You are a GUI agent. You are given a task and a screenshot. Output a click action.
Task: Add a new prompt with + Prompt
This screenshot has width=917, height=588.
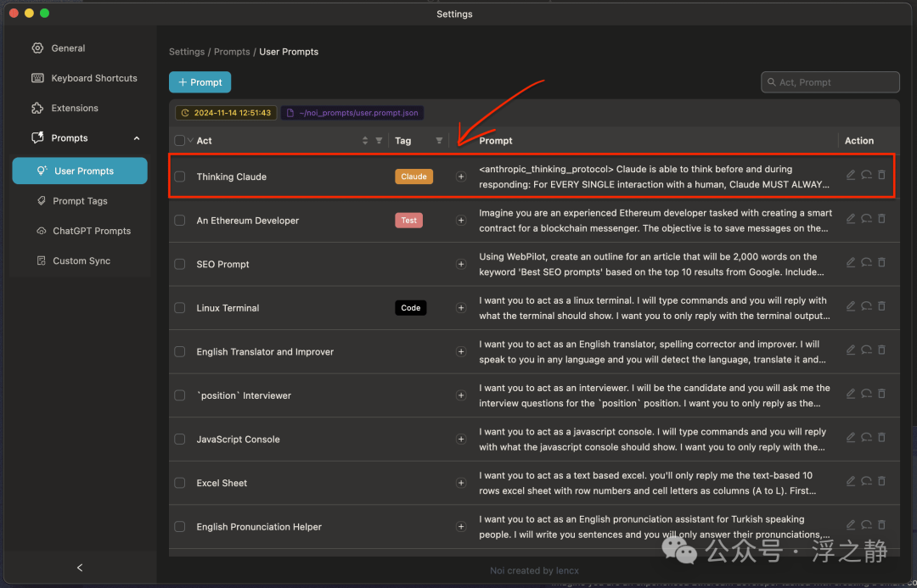[200, 82]
